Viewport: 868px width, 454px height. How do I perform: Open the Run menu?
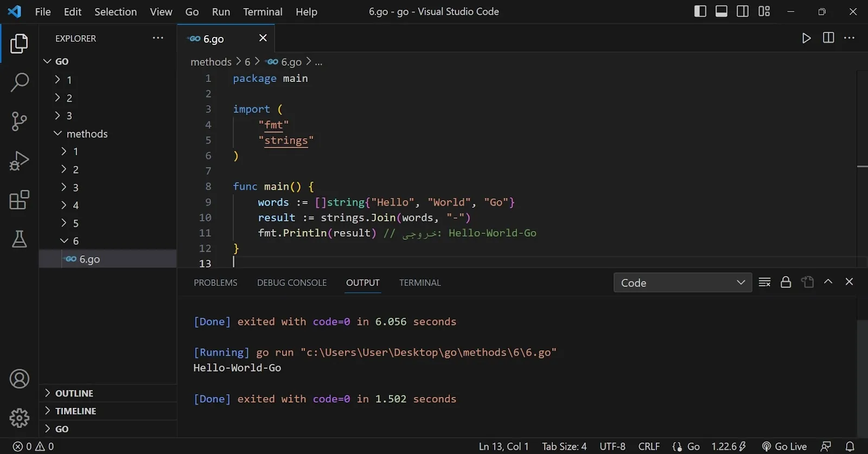point(221,12)
